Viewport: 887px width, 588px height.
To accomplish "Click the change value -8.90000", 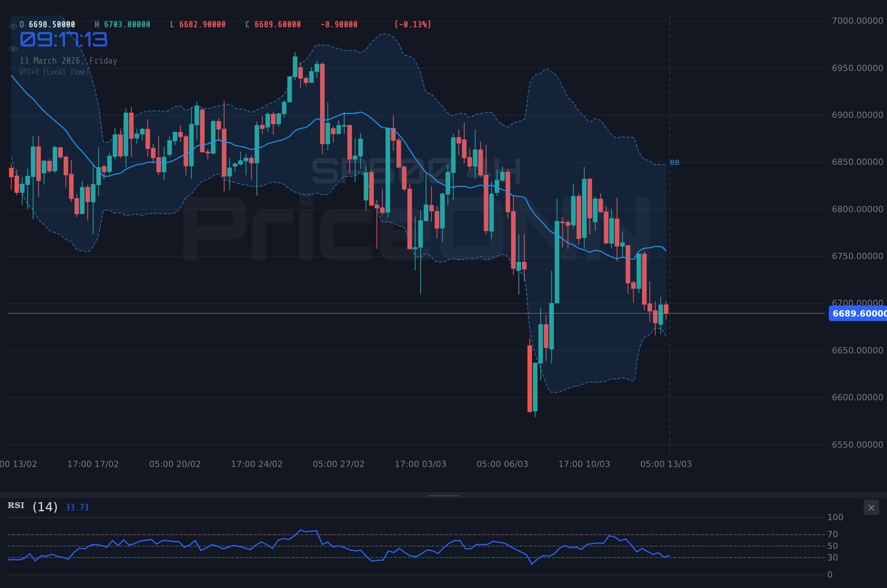I will pos(339,24).
